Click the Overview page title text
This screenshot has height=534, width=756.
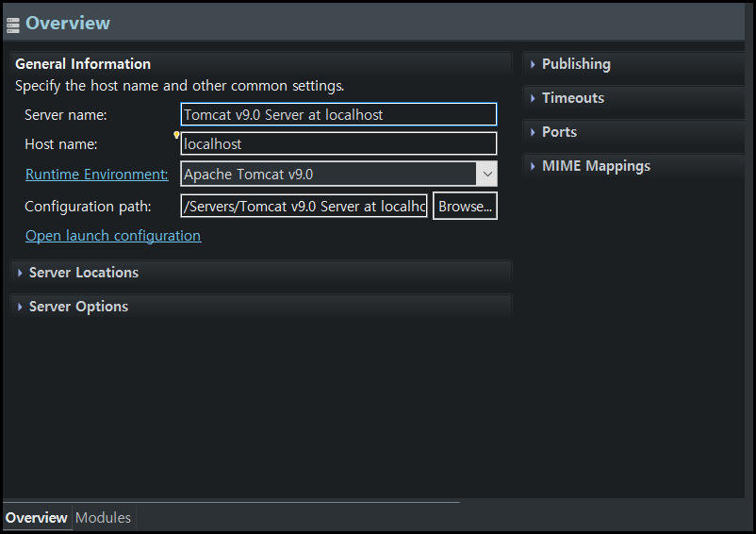(x=68, y=24)
